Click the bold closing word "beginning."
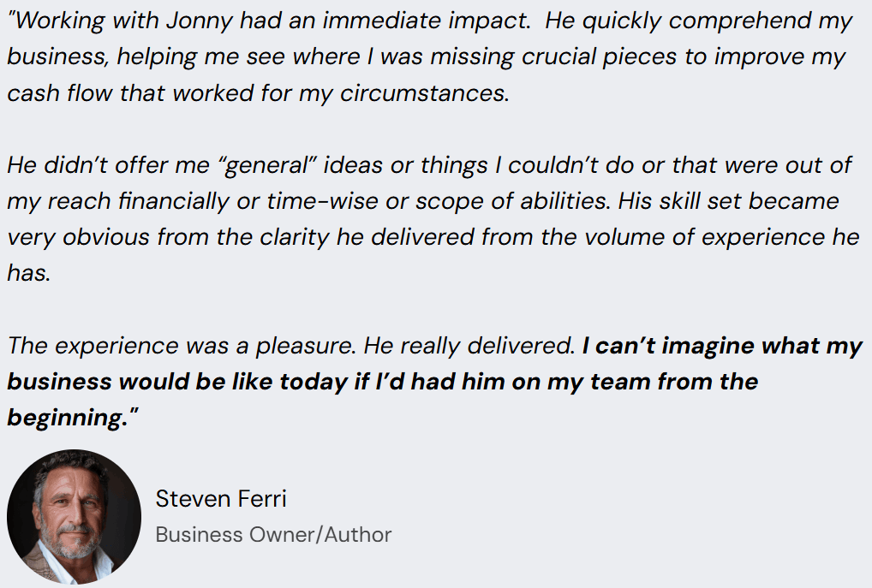The height and width of the screenshot is (588, 872). click(x=69, y=418)
